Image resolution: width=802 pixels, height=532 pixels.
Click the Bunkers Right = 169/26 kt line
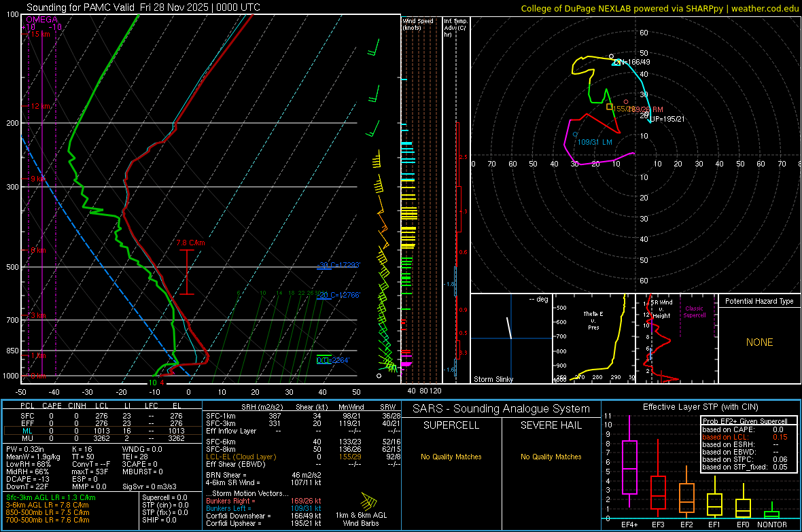coord(264,501)
